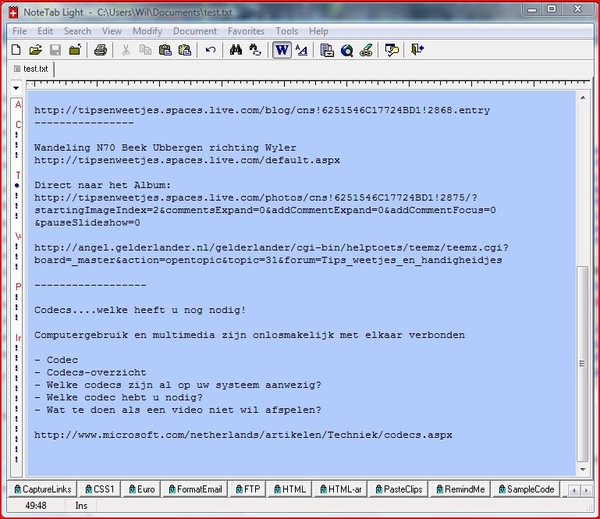
Task: Click the ruler above the text area
Action: click(307, 84)
